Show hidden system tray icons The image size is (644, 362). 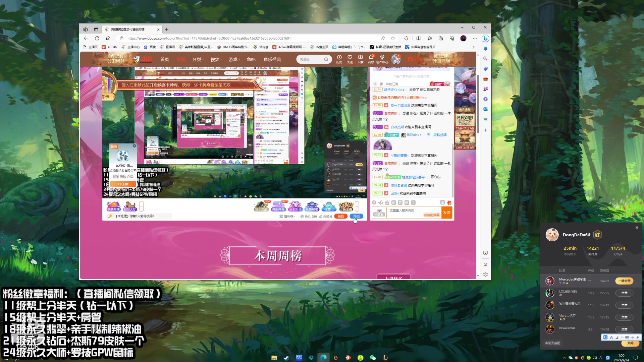point(564,358)
